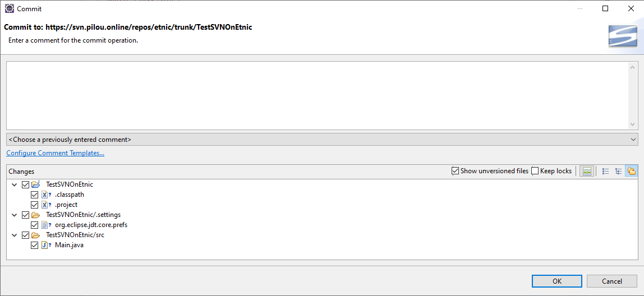This screenshot has height=296, width=644.
Task: Click the .classpath XML file icon
Action: pyautogui.click(x=45, y=195)
